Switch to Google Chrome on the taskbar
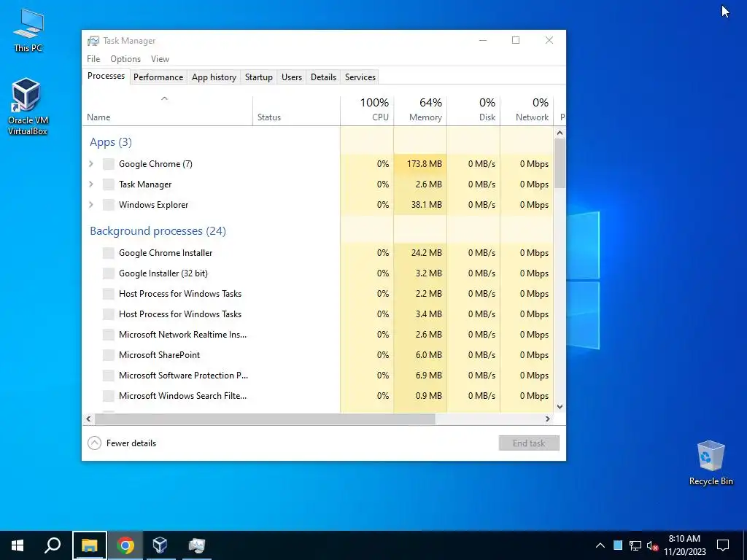The width and height of the screenshot is (747, 560). [125, 545]
